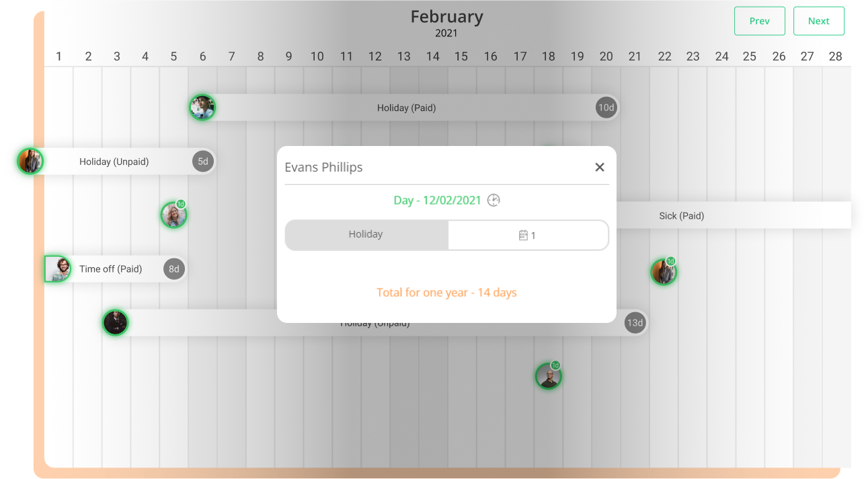Select the Holiday segment in the popup
Image resolution: width=868 pixels, height=479 pixels.
click(366, 235)
